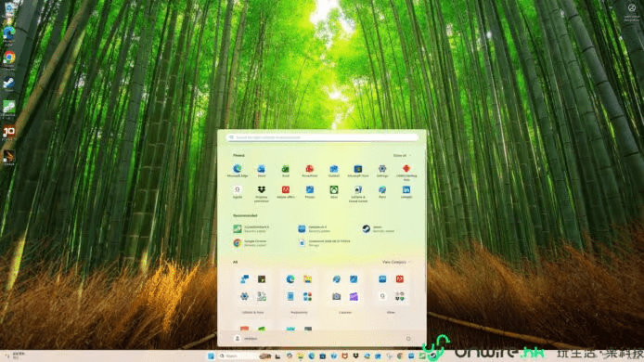Click the Windows Start button on taskbar
The image size is (644, 362).
tap(211, 356)
